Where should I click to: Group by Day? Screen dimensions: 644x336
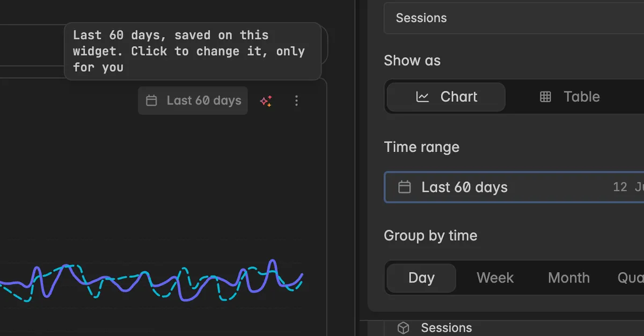(x=421, y=278)
